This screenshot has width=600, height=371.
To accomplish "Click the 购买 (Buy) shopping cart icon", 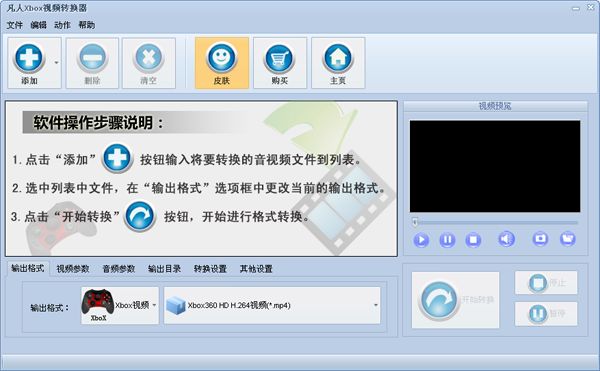I will coord(279,59).
